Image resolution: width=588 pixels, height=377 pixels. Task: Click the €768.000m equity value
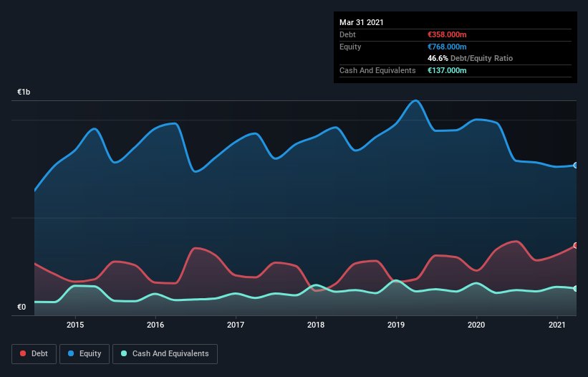point(447,47)
